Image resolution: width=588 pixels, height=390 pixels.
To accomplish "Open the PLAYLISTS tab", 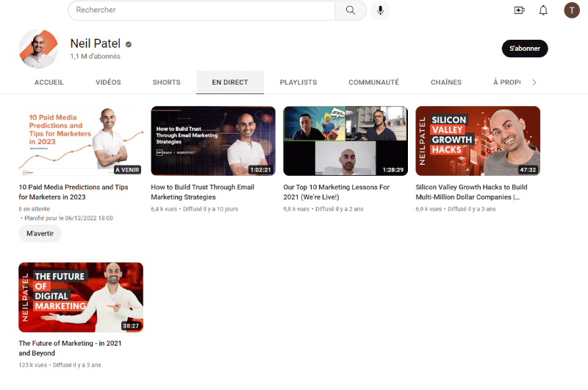I will (x=298, y=82).
